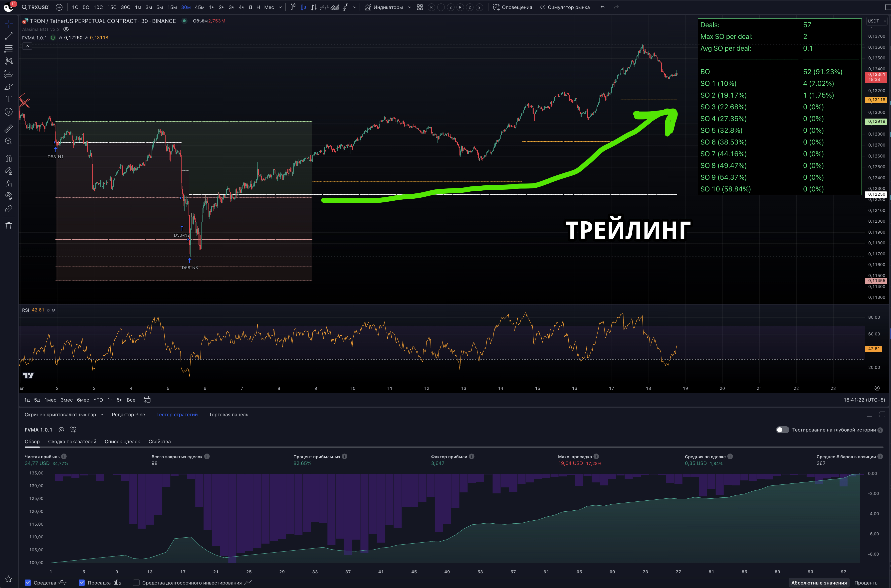The height and width of the screenshot is (588, 891).
Task: Switch to Список сделок tab
Action: [x=122, y=441]
